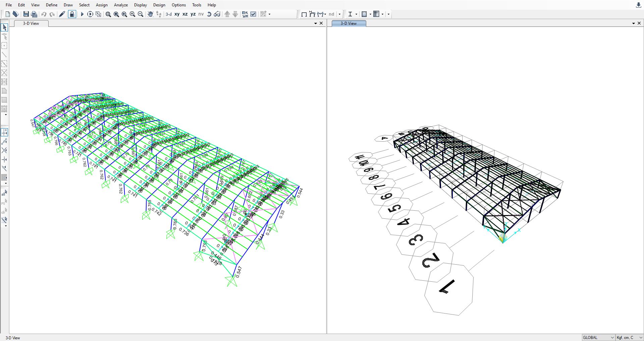
Task: Open the Analyze menu
Action: 121,5
